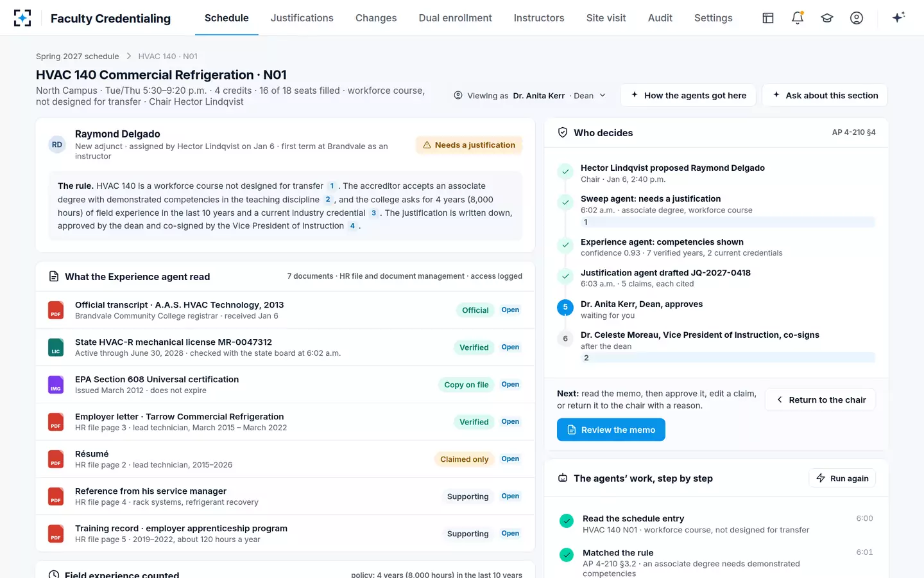924x578 pixels.
Task: Go to Spring 2027 schedule breadcrumb
Action: [78, 57]
